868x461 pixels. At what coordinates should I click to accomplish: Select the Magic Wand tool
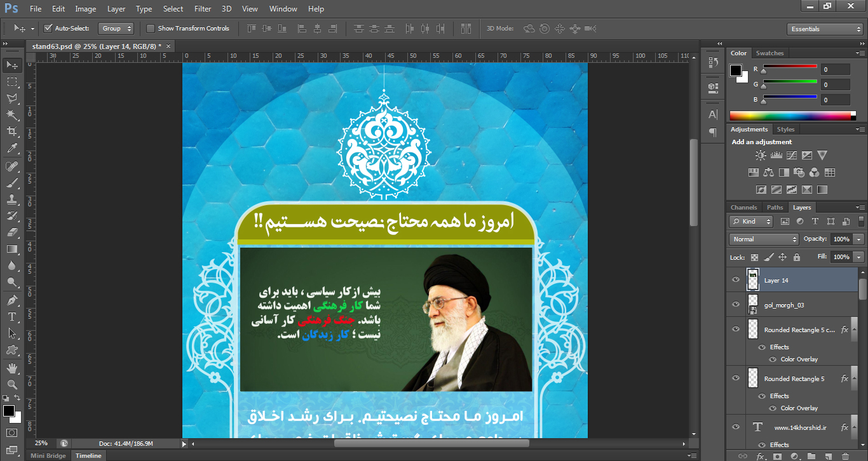(x=12, y=115)
